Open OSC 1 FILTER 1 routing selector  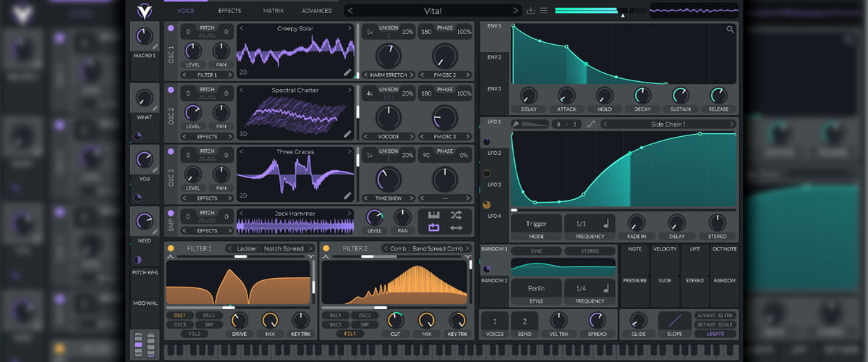tap(207, 75)
